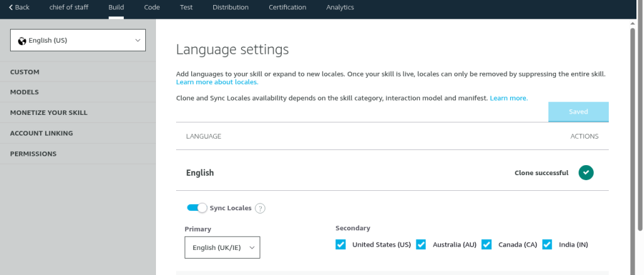Open the English (US) locale dropdown
This screenshot has width=644, height=275.
pos(78,40)
